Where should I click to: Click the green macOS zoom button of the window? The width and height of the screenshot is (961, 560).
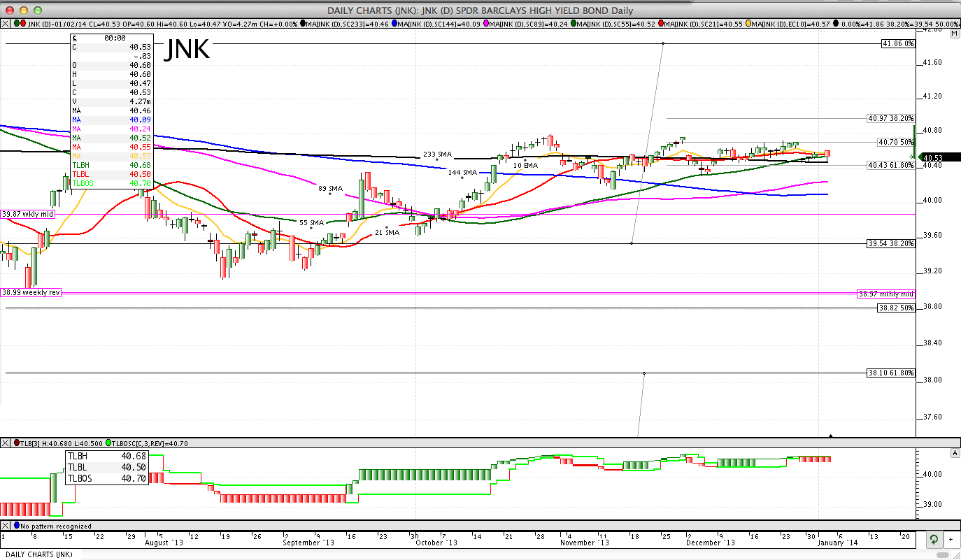point(37,10)
